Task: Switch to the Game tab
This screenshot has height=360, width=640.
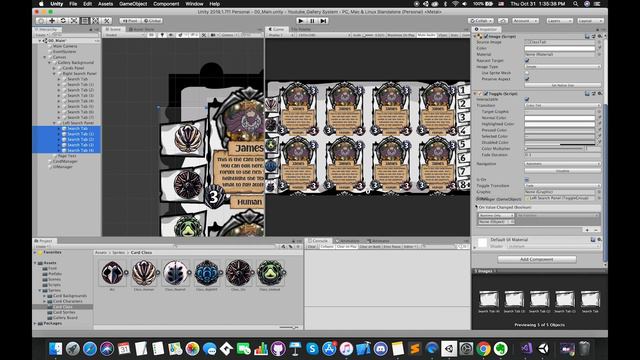Action: click(x=276, y=29)
